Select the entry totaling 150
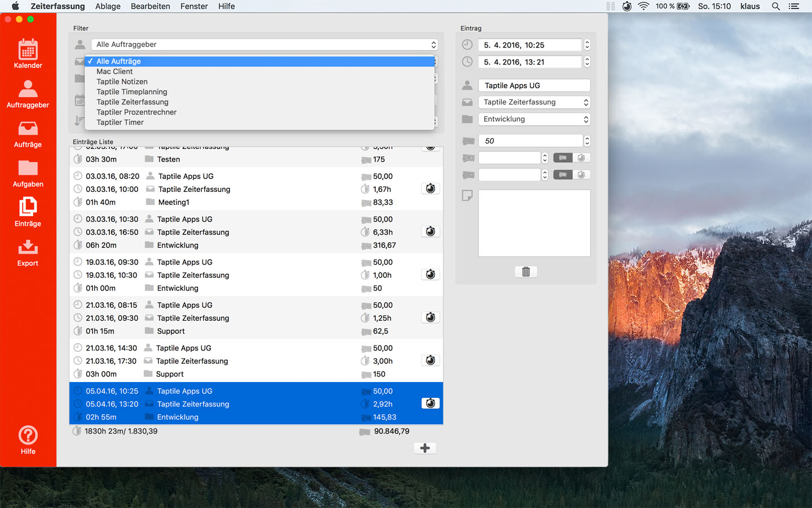 point(256,361)
